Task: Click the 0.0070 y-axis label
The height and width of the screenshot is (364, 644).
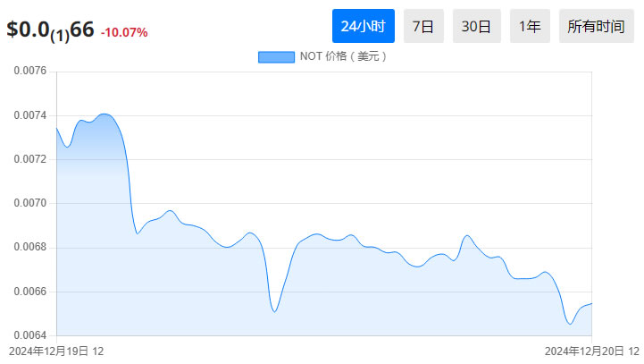Action: point(30,204)
